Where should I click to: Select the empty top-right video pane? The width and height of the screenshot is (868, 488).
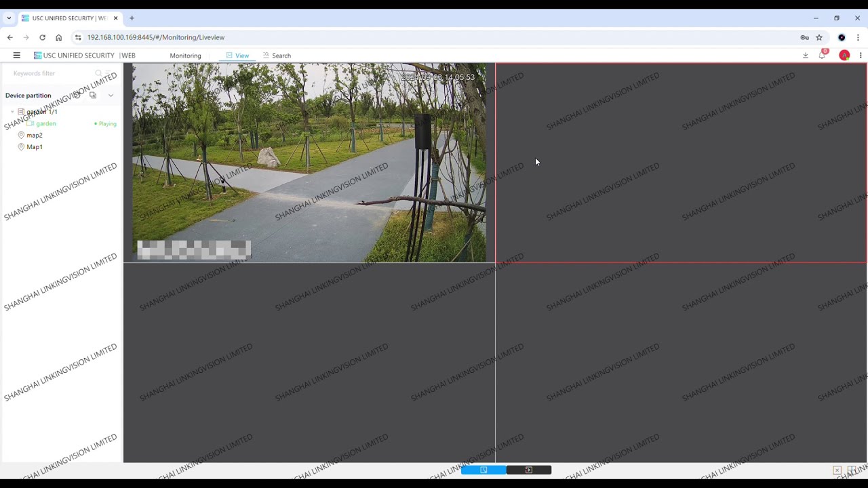[x=681, y=163]
